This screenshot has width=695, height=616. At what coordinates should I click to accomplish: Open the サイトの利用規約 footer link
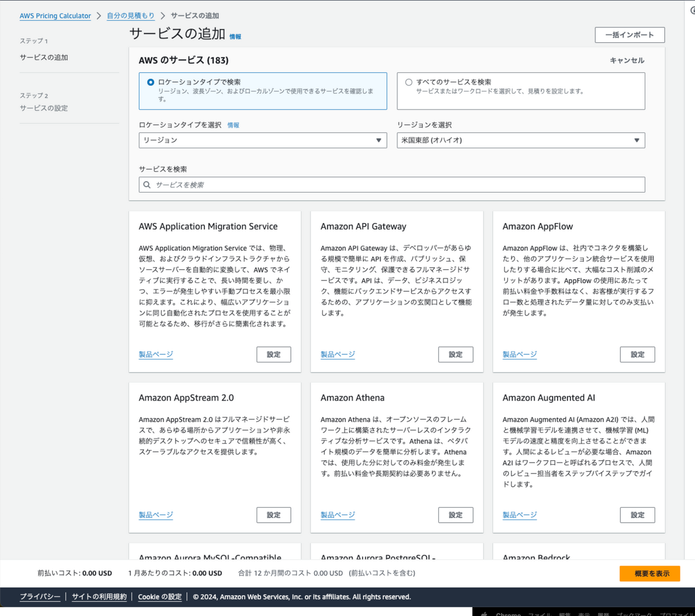click(99, 597)
